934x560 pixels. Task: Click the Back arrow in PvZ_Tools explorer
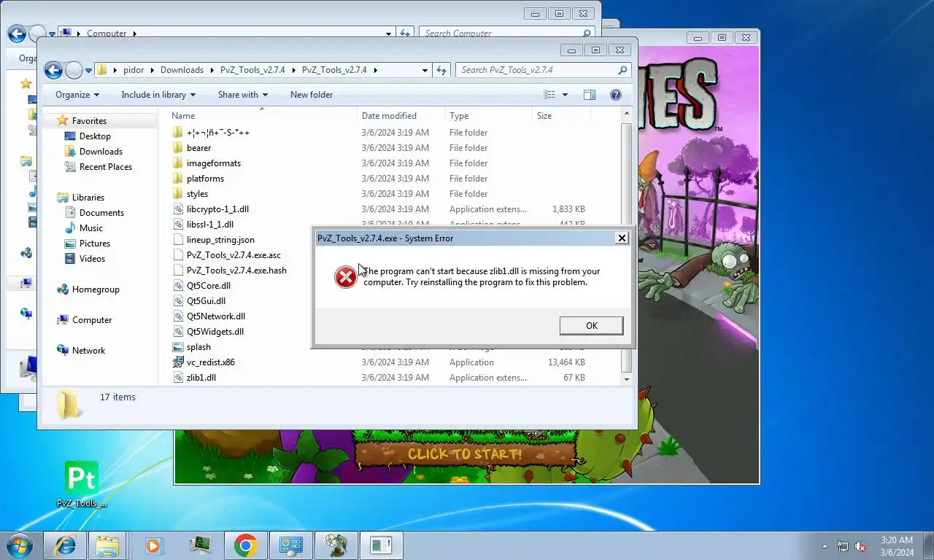click(53, 70)
